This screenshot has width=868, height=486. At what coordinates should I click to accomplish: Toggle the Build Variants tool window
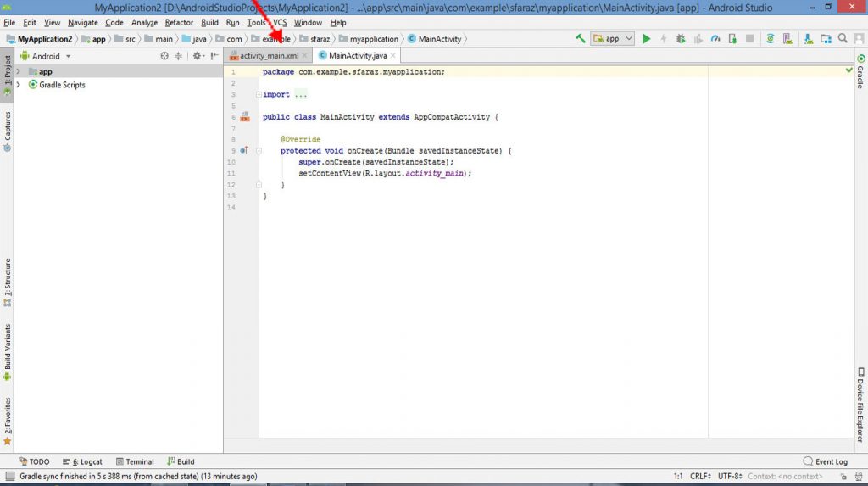tap(7, 352)
